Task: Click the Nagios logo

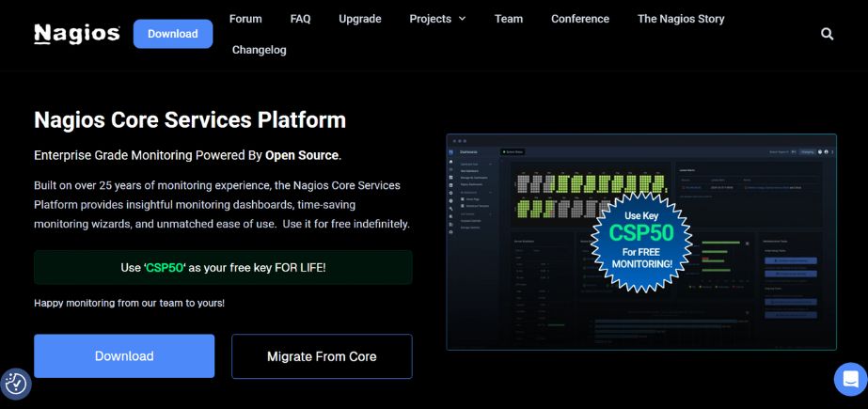Action: click(77, 34)
